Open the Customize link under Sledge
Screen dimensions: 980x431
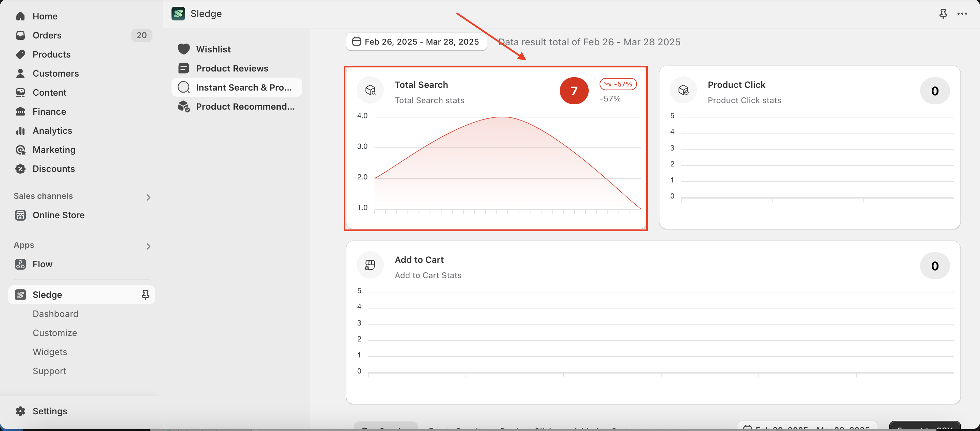tap(55, 333)
